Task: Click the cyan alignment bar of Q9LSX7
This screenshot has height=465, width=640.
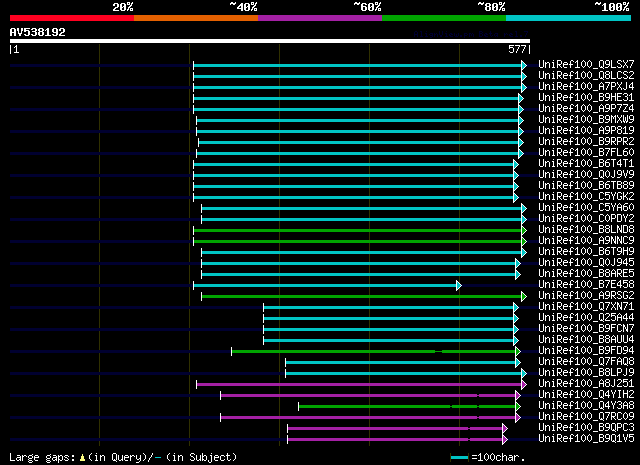Action: pyautogui.click(x=358, y=65)
